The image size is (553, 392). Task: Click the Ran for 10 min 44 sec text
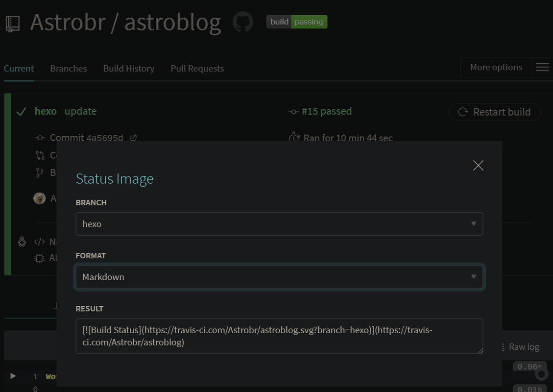point(348,138)
